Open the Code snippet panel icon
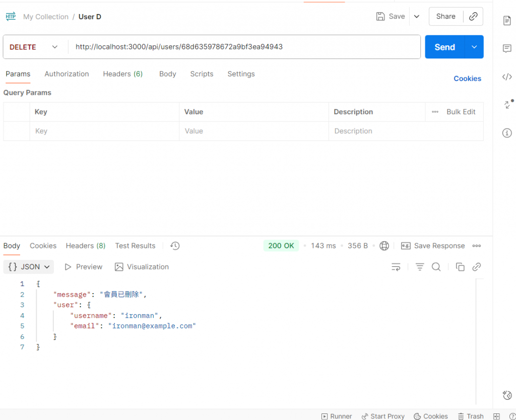The image size is (516, 420). [507, 77]
